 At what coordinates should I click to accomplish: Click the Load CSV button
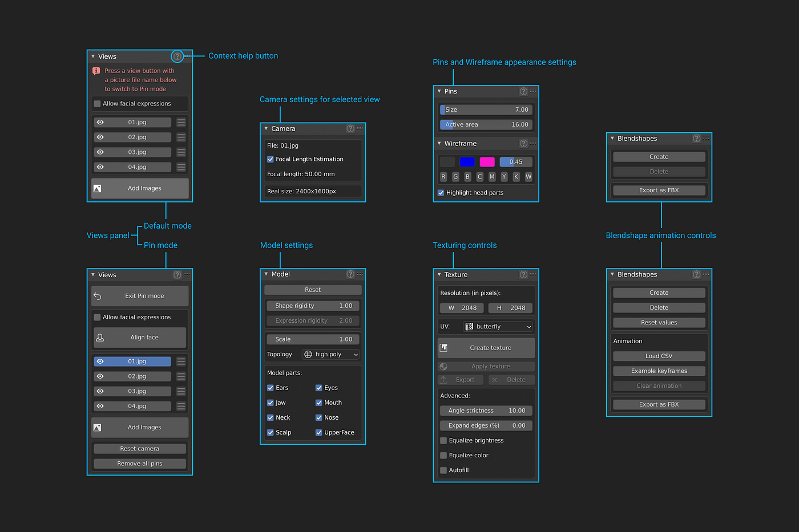(659, 356)
